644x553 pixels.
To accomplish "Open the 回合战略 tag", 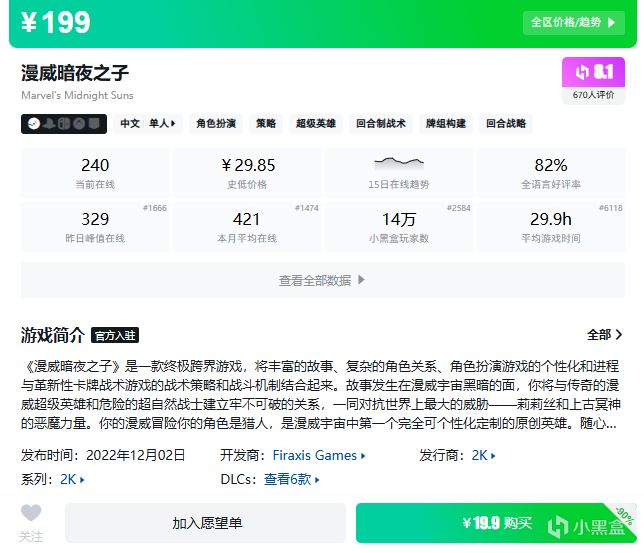I will (506, 124).
